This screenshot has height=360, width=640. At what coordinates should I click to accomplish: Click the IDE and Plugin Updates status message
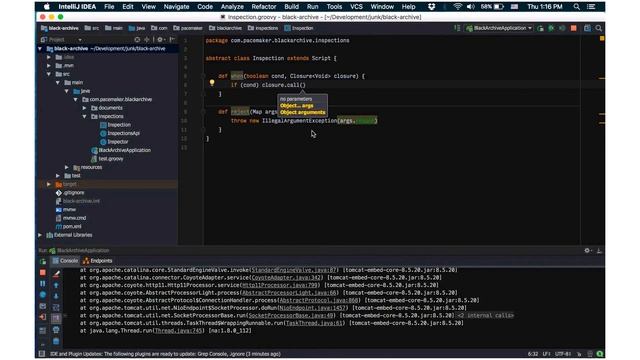point(165,354)
